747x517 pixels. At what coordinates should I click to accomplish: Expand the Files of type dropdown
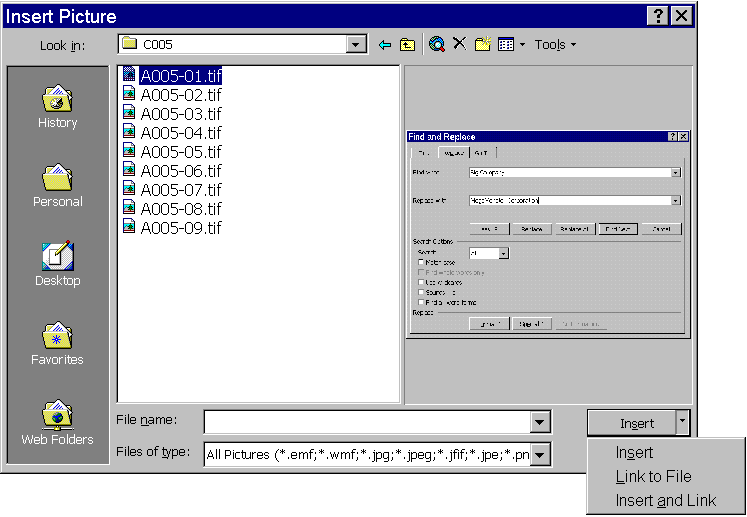(540, 455)
